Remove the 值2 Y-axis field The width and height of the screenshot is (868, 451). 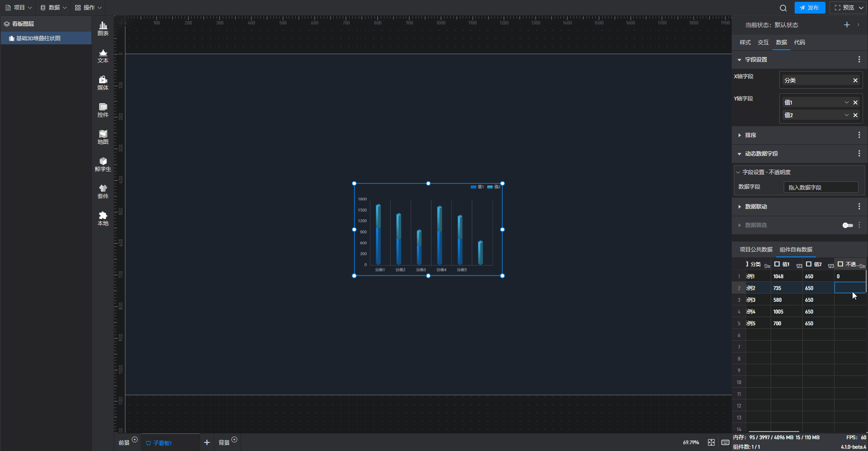[x=855, y=115]
